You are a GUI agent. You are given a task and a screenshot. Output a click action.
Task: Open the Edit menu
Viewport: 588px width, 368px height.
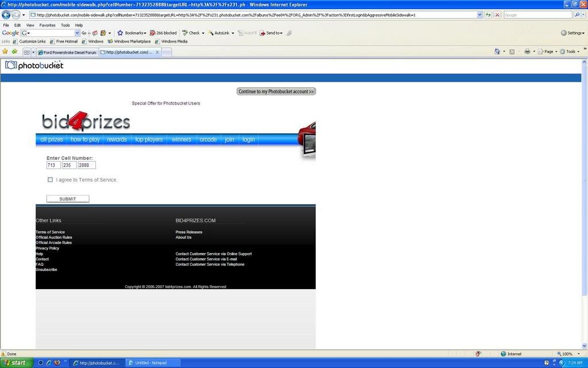coord(18,25)
